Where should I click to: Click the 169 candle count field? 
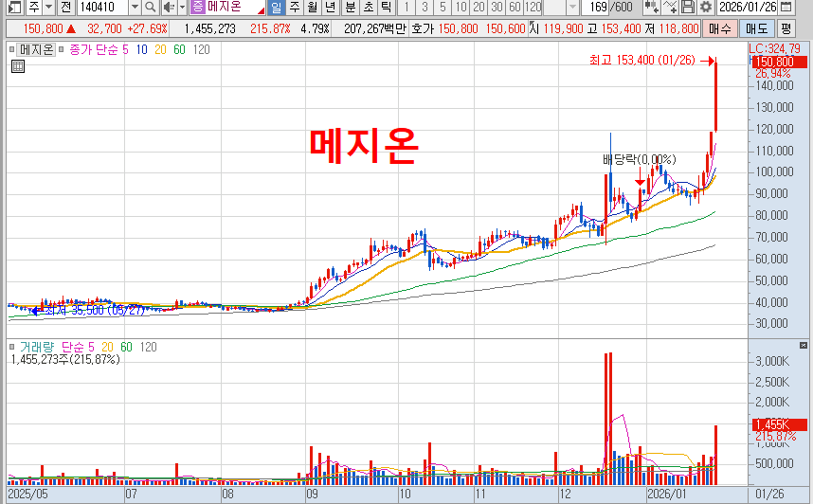tap(595, 8)
